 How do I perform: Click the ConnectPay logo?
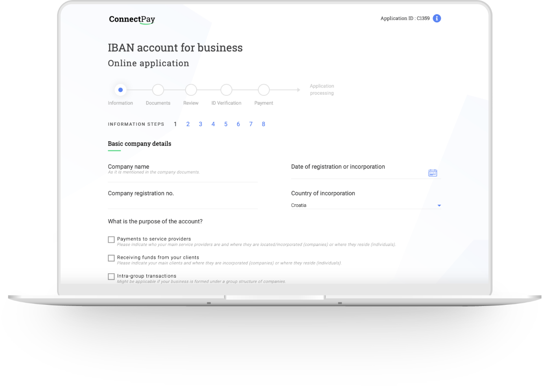132,19
